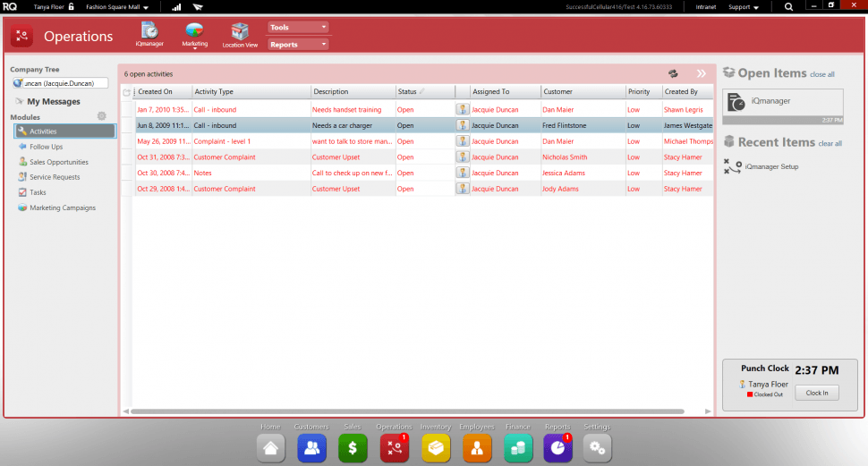
Task: Click the lock icon beside Tanya Floer
Action: [x=71, y=6]
